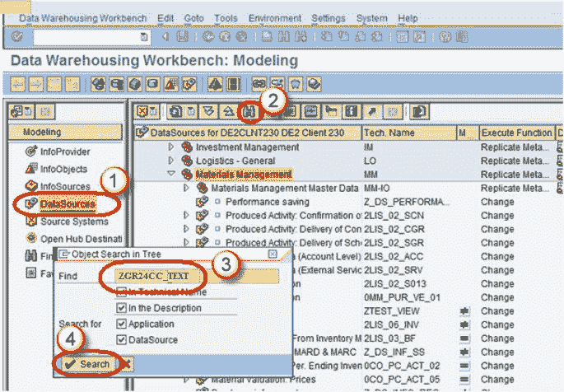Open dropdown arrow beside refresh icon in tree toolbar
The image size is (564, 392).
[191, 112]
